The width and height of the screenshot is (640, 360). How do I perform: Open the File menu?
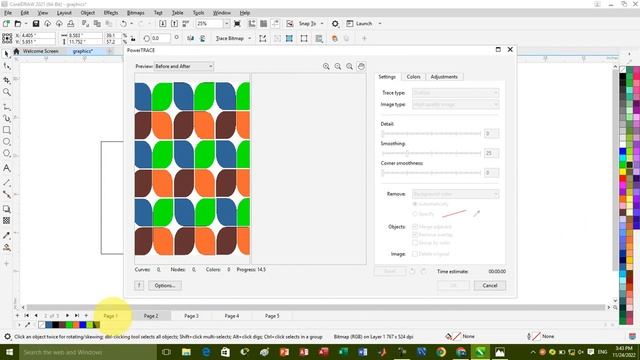(8, 13)
